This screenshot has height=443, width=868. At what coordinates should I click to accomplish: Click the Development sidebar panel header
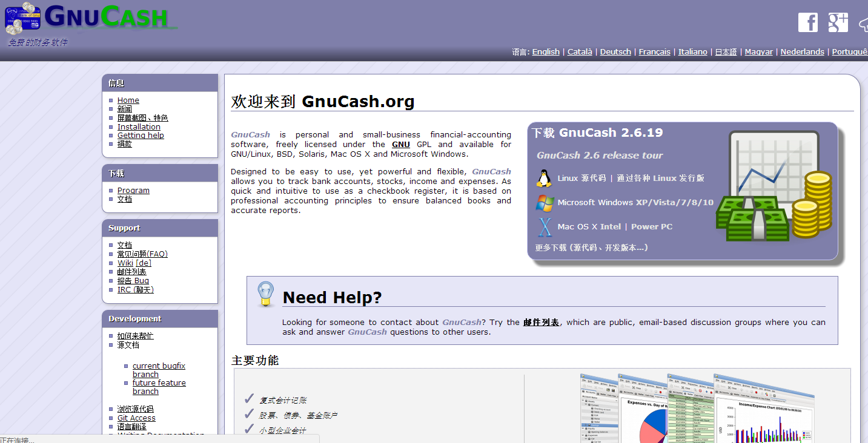coord(160,319)
